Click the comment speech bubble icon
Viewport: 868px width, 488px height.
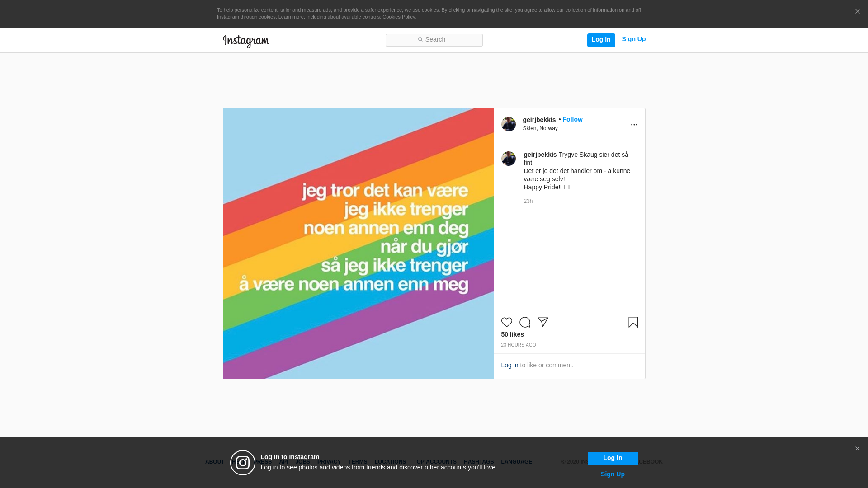pos(525,322)
